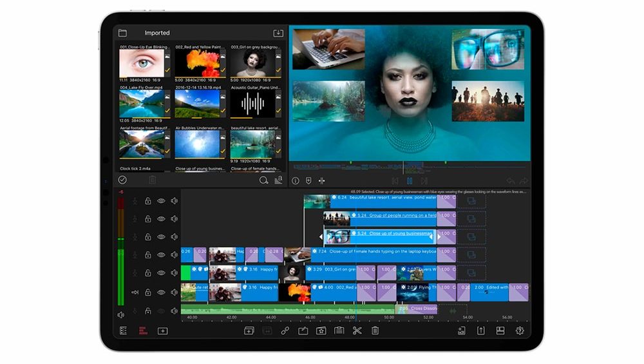The width and height of the screenshot is (644, 364).
Task: Lock the Close up of young businessman track
Action: pos(148,237)
